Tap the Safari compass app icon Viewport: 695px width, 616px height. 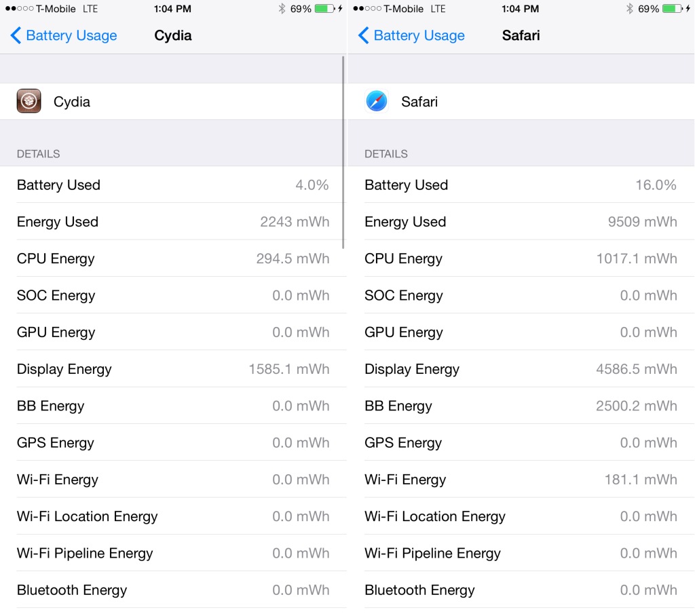[x=376, y=101]
